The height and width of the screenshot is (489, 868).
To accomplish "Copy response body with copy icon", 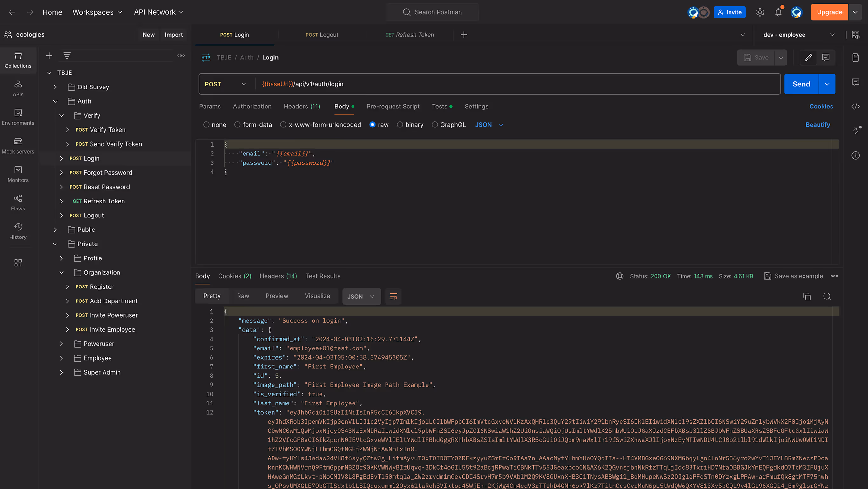I will (807, 296).
